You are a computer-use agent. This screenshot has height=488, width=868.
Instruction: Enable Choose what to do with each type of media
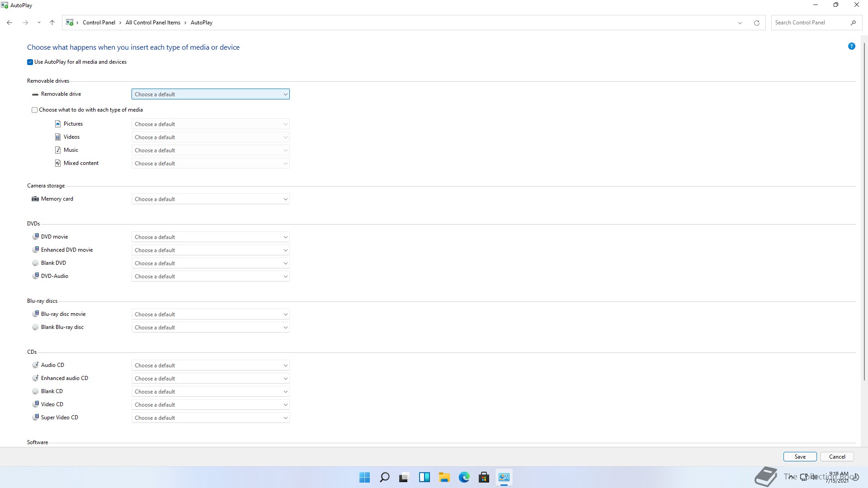35,110
